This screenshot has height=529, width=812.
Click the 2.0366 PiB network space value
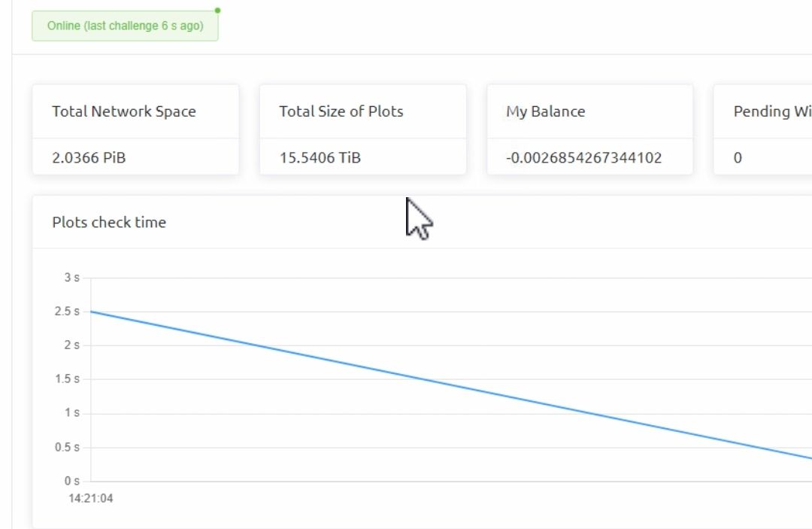click(x=89, y=158)
